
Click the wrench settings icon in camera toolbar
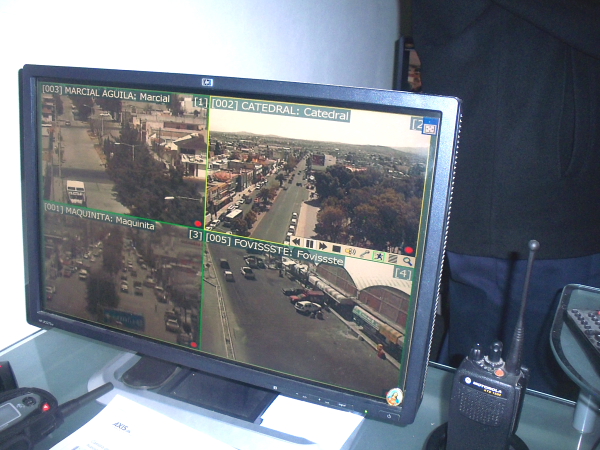click(365, 253)
